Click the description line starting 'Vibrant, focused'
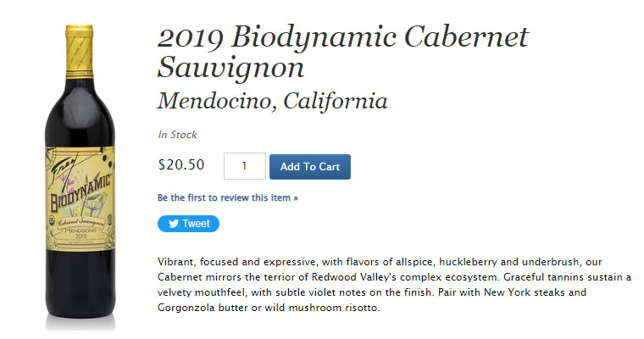The height and width of the screenshot is (339, 644). (x=380, y=262)
